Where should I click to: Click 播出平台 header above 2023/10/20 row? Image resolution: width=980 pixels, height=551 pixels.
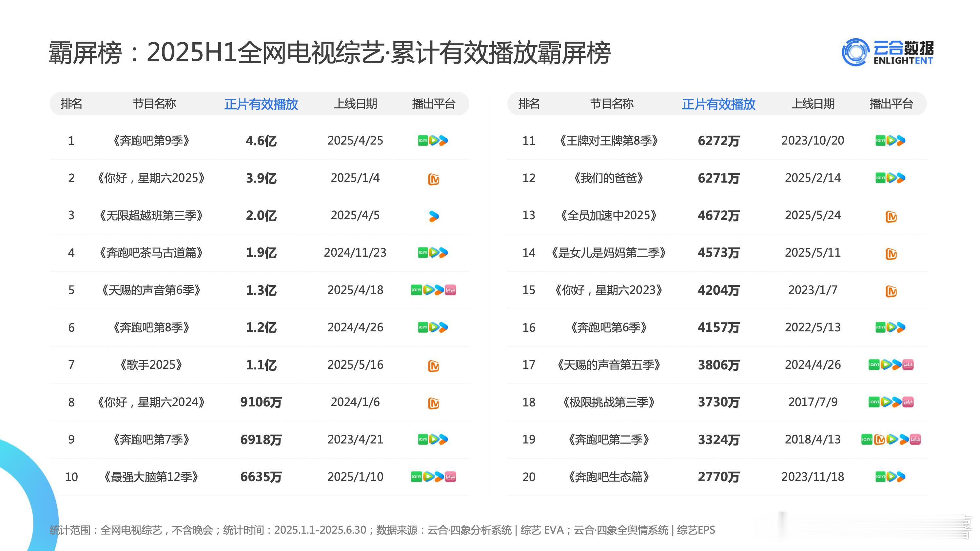point(892,104)
